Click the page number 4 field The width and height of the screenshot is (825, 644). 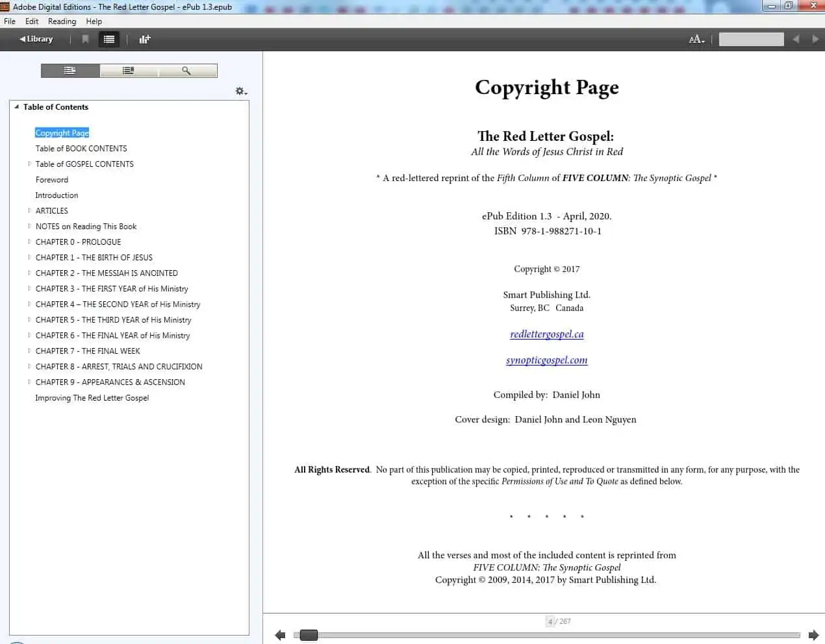point(550,621)
